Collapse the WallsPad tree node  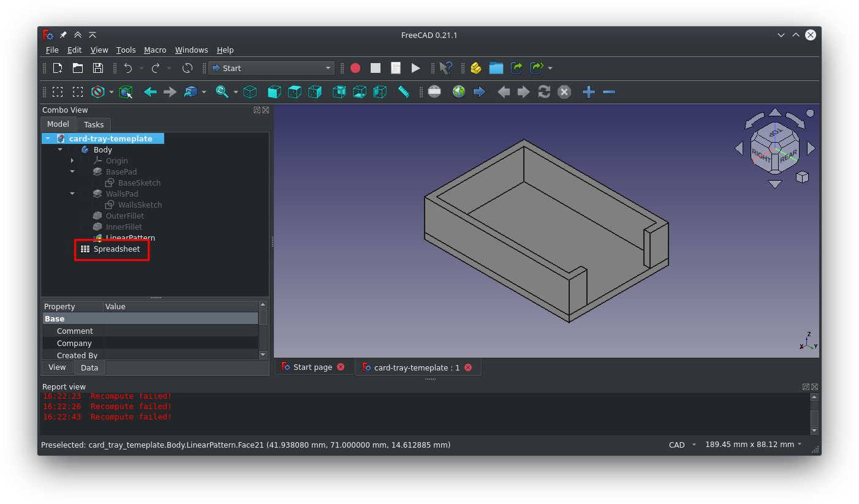72,194
